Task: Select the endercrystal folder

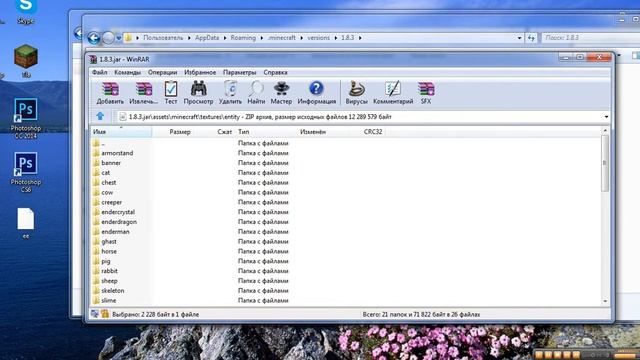Action: (118, 212)
